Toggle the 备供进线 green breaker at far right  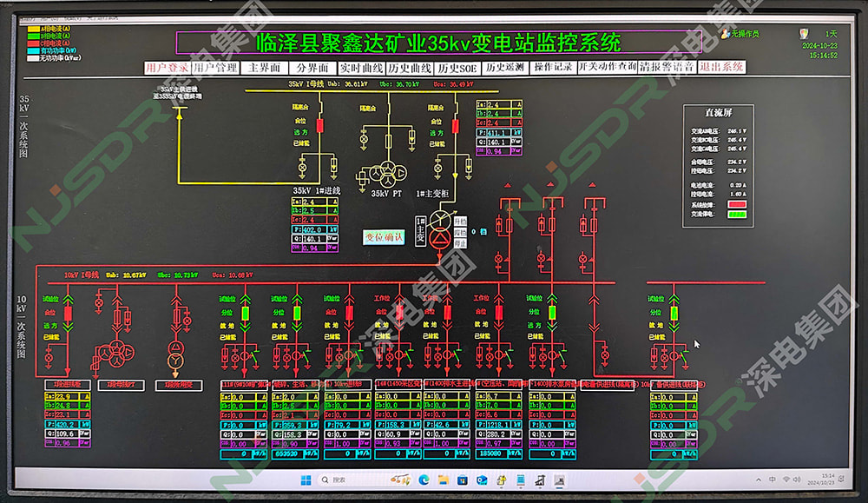tap(674, 313)
